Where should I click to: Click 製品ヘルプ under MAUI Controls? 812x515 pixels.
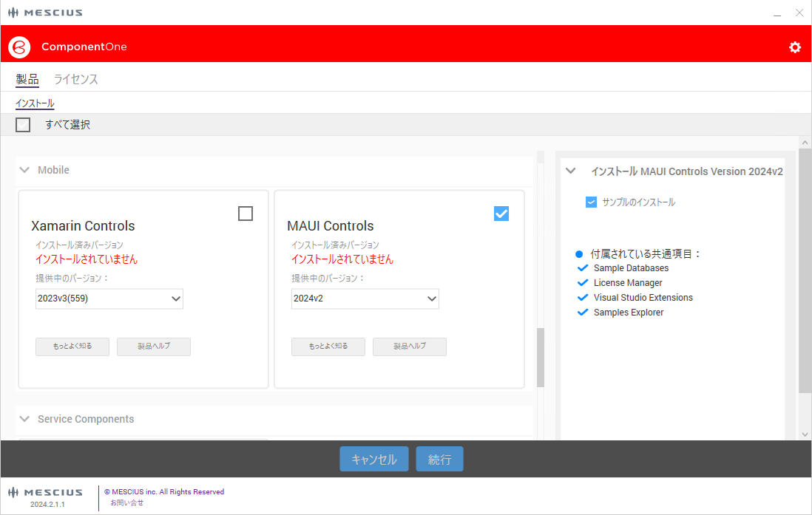tap(410, 347)
